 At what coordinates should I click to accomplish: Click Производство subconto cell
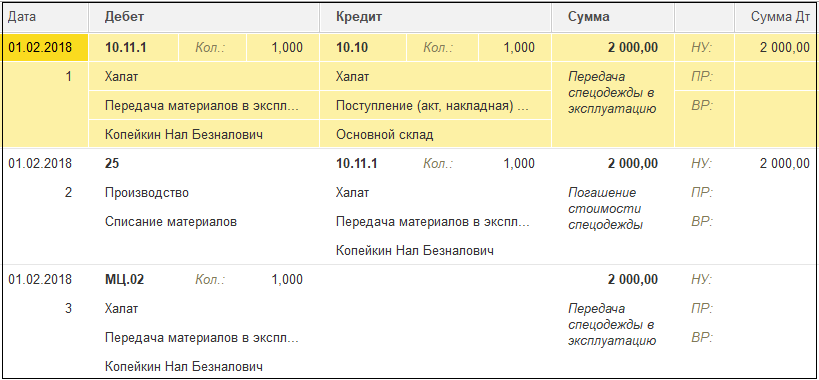point(147,193)
